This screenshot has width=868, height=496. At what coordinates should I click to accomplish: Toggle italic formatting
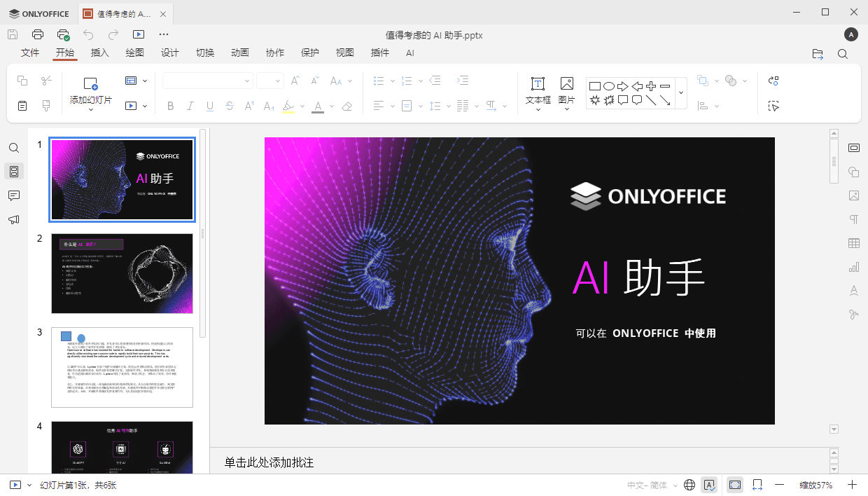tap(190, 106)
